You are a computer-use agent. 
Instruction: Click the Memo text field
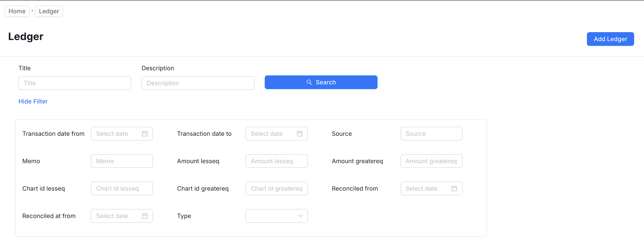[x=122, y=161]
